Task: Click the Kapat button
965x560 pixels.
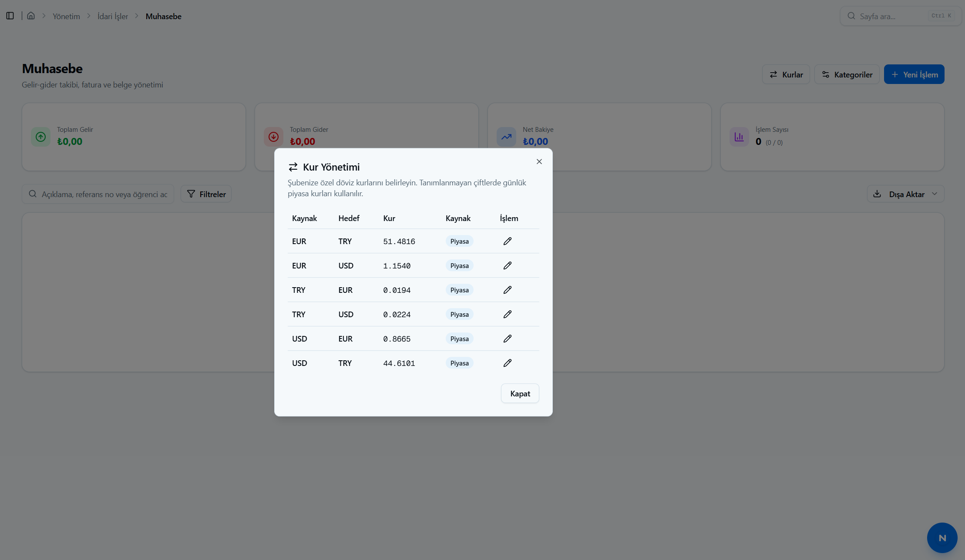Action: pyautogui.click(x=520, y=393)
